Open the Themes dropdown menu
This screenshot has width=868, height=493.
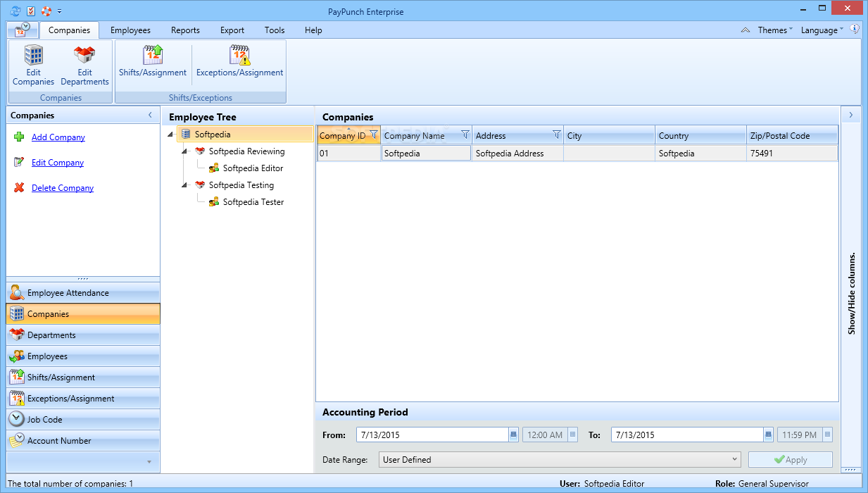[x=775, y=30]
